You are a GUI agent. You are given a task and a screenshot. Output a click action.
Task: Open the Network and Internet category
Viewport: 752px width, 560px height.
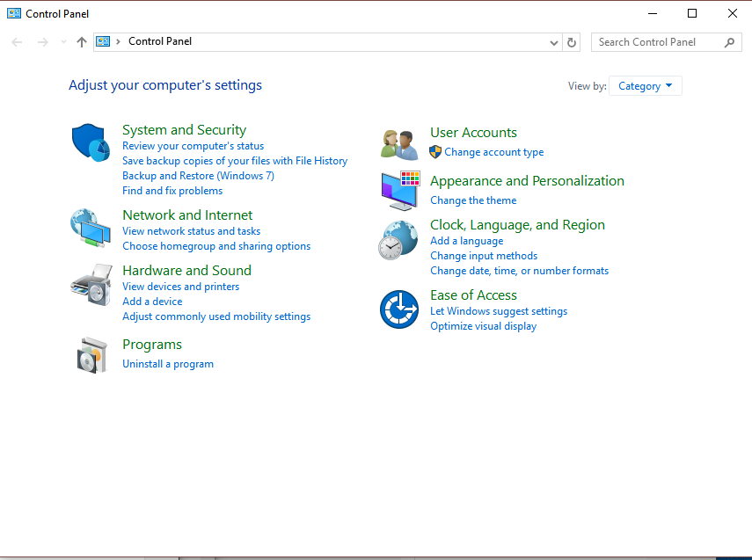coord(187,215)
